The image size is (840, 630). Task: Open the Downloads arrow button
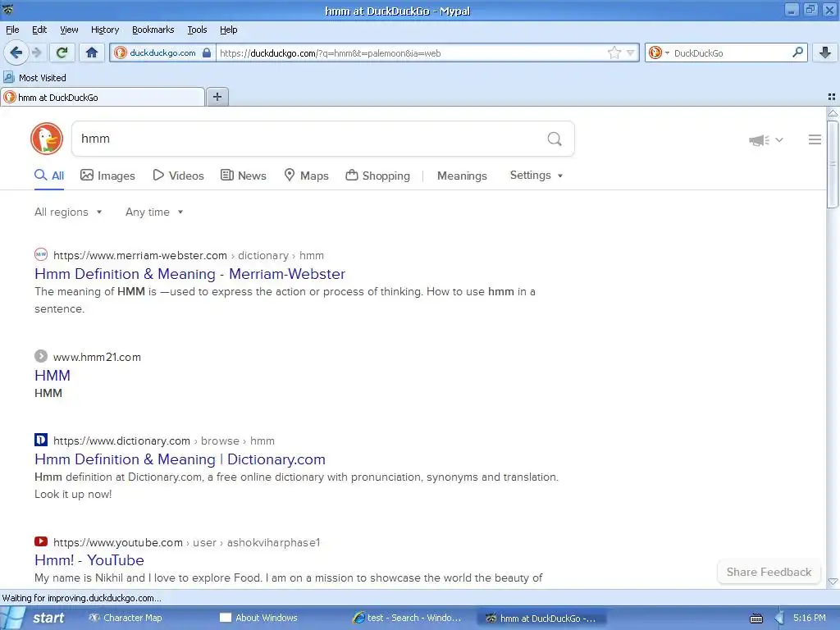tap(825, 52)
